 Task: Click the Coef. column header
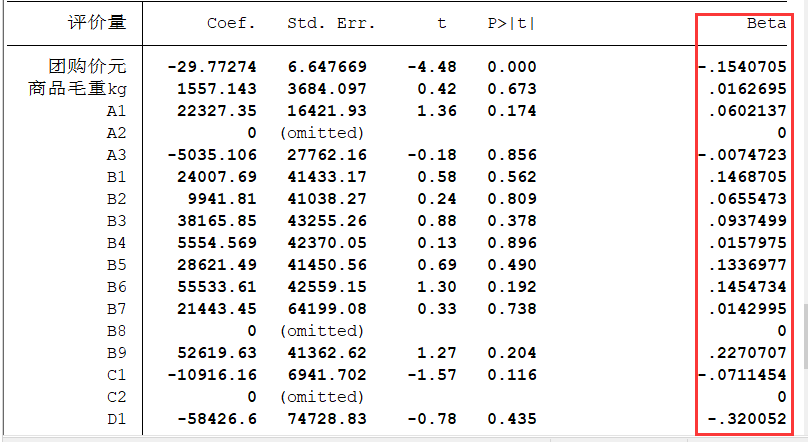coord(231,24)
